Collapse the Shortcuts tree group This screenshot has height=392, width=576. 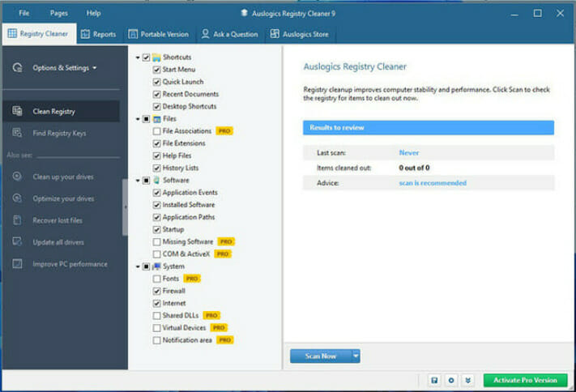point(138,58)
